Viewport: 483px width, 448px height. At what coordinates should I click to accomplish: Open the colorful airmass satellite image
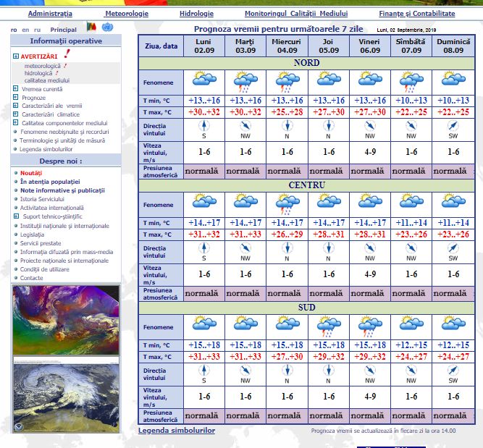click(66, 320)
